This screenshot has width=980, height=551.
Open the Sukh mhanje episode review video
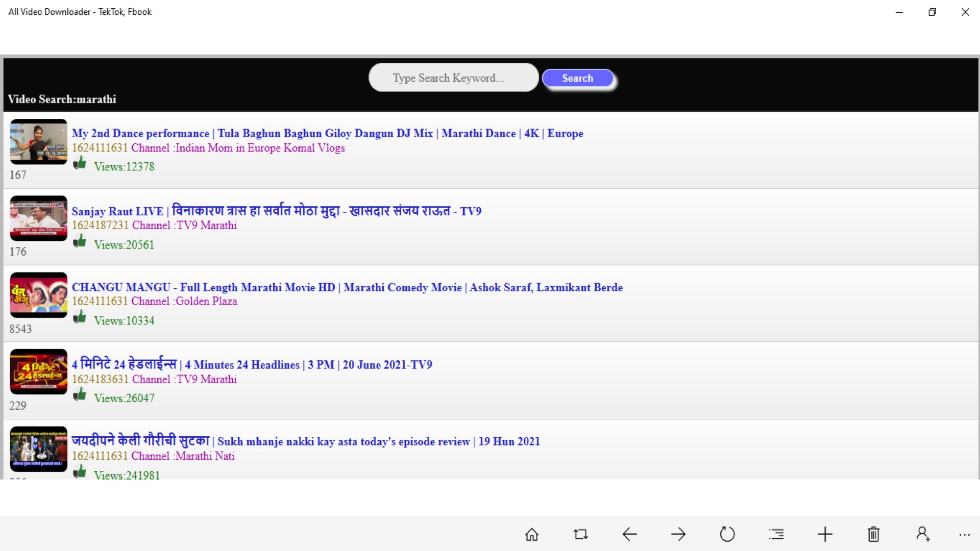[x=306, y=441]
